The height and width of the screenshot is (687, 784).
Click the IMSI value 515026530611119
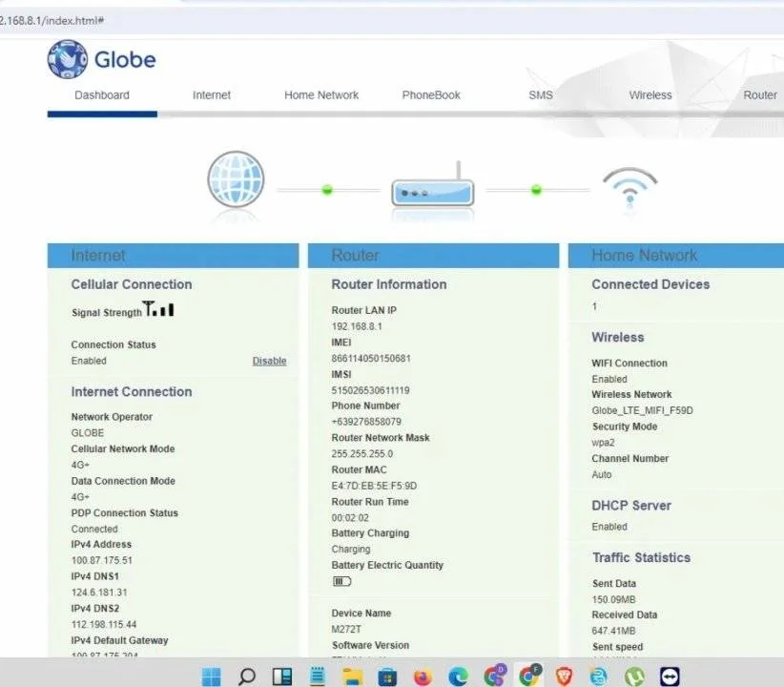[x=370, y=390]
